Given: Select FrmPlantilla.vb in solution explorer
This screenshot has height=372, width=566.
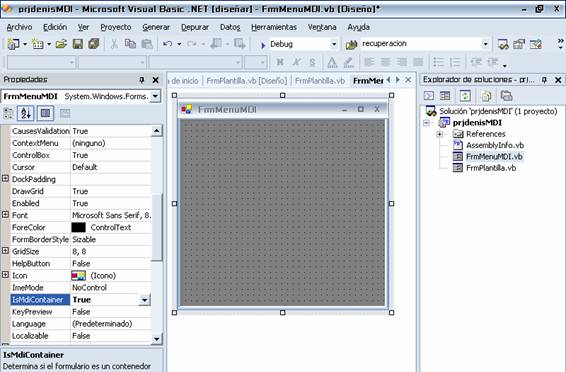Looking at the screenshot, I should coord(491,168).
